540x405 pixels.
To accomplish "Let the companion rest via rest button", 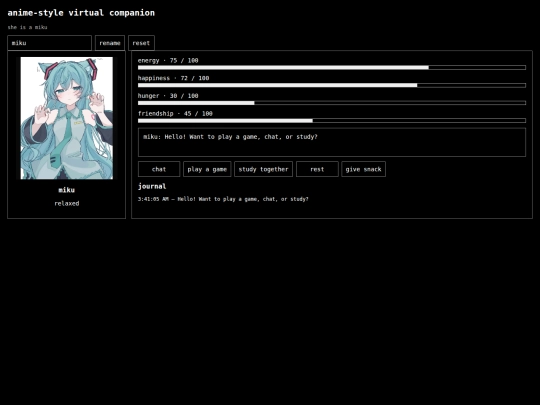I will (317, 169).
